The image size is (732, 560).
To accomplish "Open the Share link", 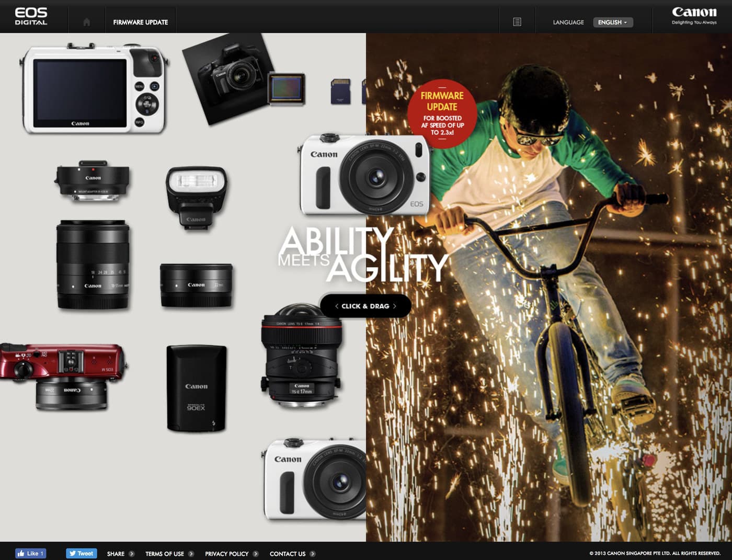I will (x=116, y=554).
